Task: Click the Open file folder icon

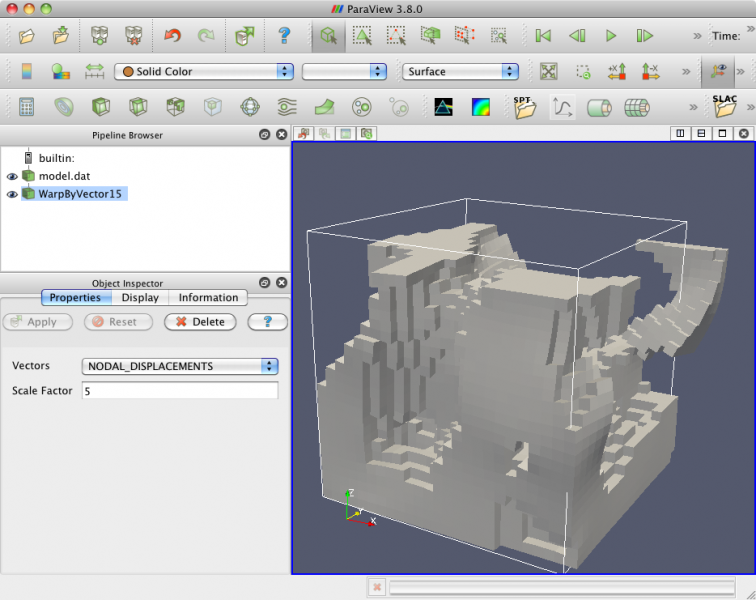Action: pos(27,36)
